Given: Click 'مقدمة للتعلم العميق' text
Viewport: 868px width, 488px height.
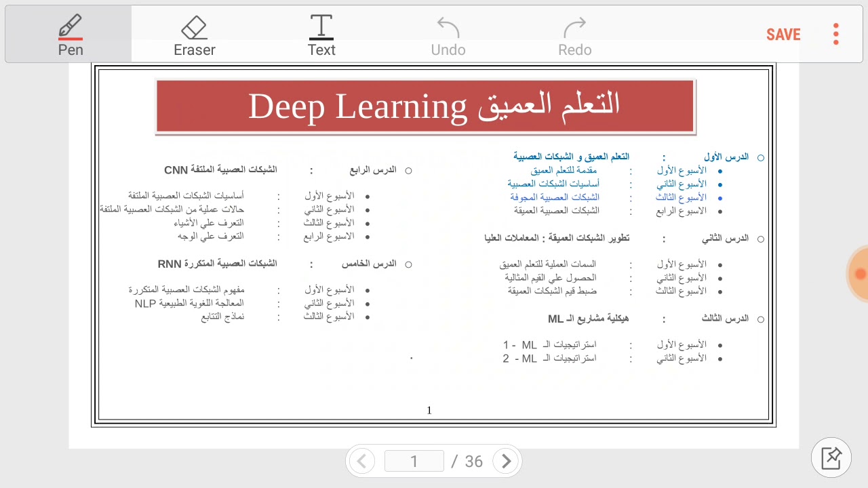Looking at the screenshot, I should [x=564, y=170].
